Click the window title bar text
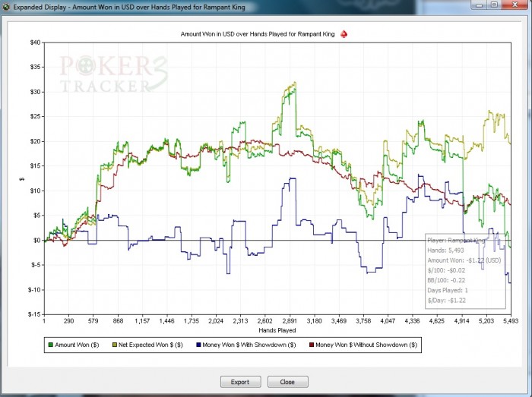 129,7
